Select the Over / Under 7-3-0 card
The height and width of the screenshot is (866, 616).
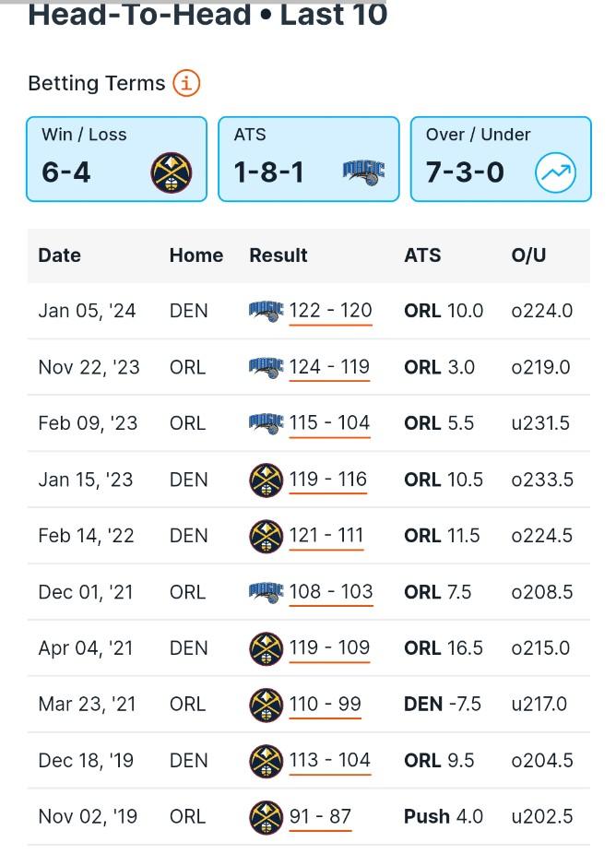(501, 159)
